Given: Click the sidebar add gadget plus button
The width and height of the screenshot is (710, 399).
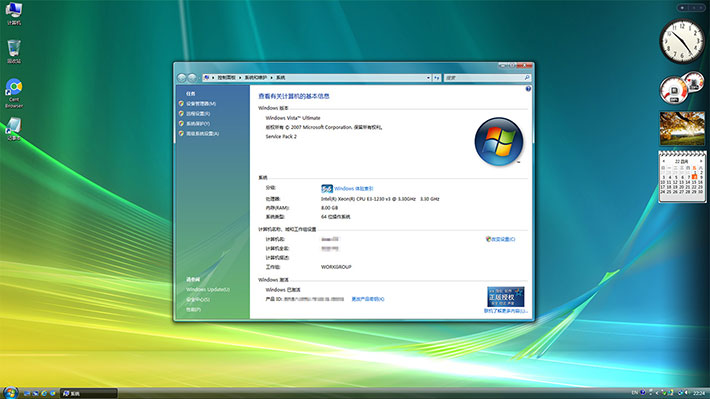Looking at the screenshot, I should tap(682, 8).
